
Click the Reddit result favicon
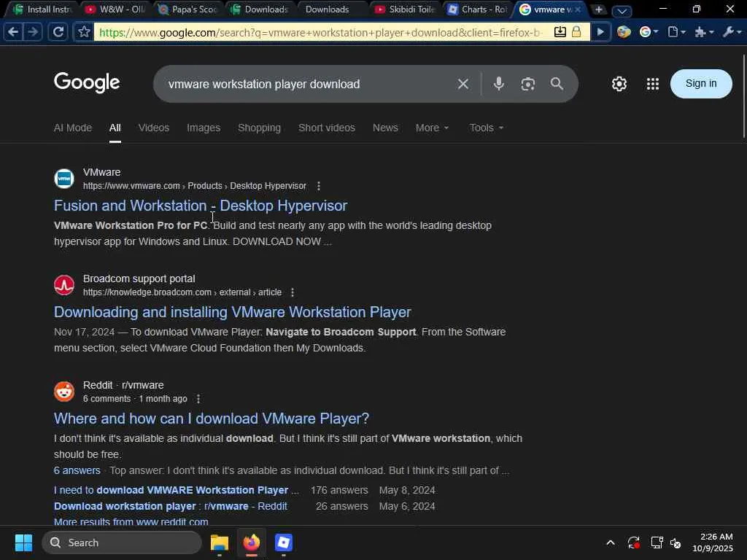coord(64,392)
